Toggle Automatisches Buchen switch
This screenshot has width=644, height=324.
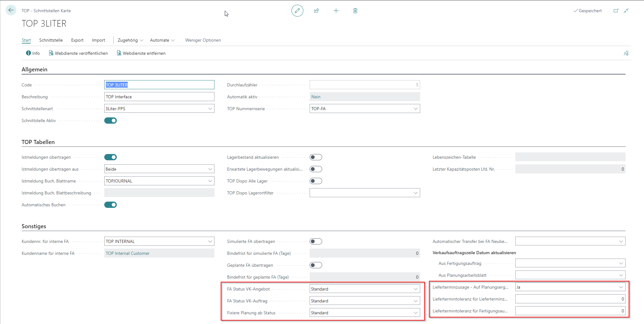(x=111, y=205)
